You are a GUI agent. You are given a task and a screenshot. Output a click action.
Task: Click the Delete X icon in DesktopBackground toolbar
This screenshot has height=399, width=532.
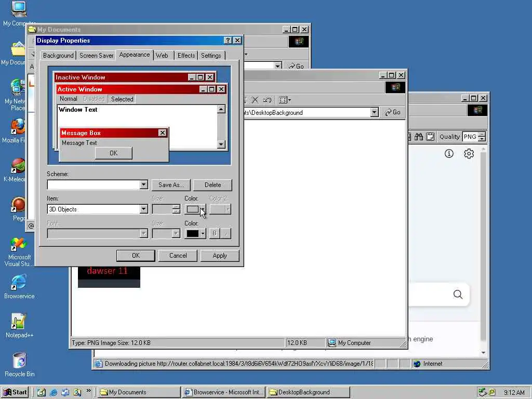pos(255,100)
